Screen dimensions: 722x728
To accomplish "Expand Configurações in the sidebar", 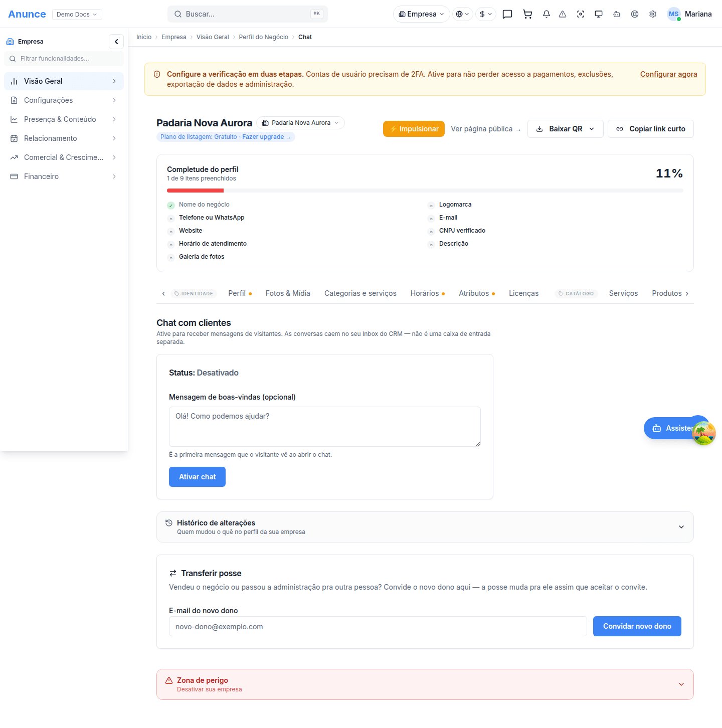I will (x=64, y=100).
